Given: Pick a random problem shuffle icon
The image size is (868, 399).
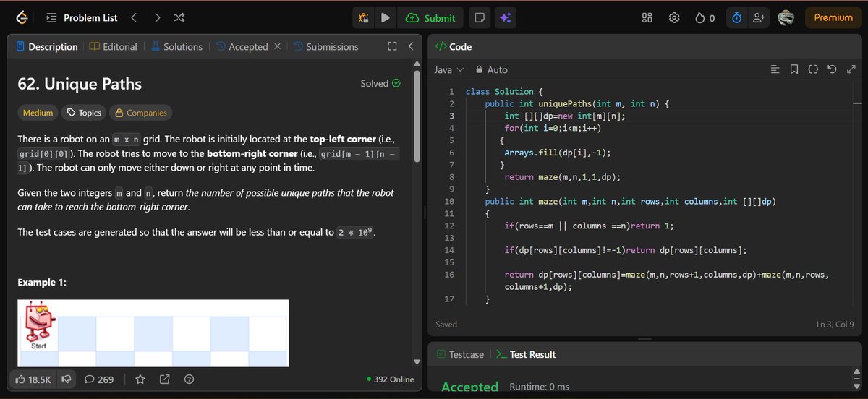Looking at the screenshot, I should coord(180,17).
